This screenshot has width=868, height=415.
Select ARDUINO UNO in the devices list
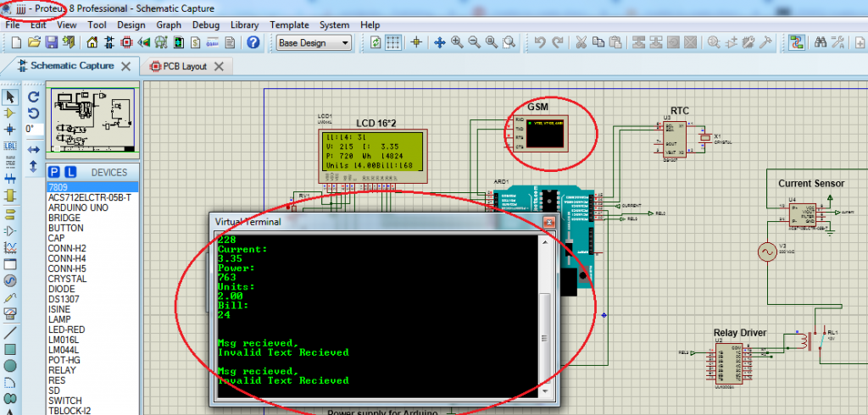(x=78, y=207)
